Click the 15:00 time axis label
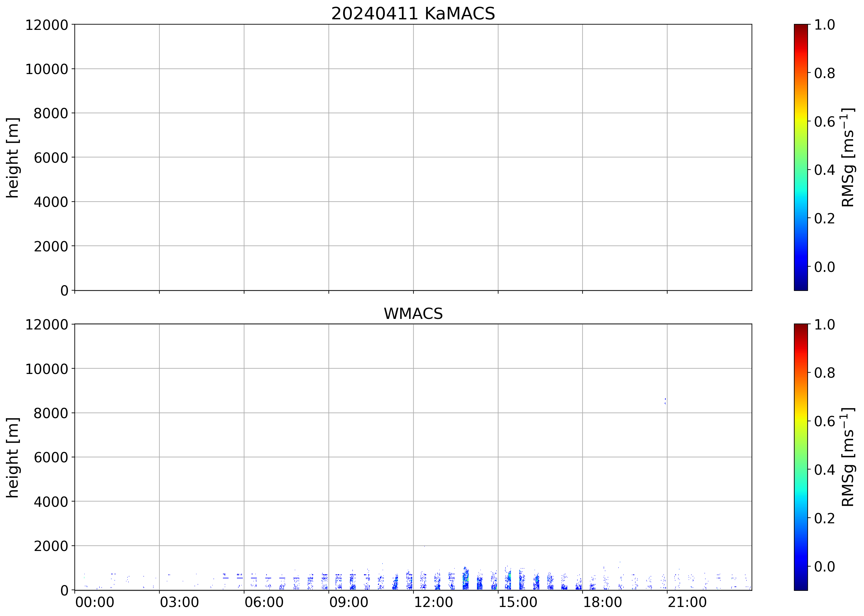The image size is (864, 616). click(518, 602)
